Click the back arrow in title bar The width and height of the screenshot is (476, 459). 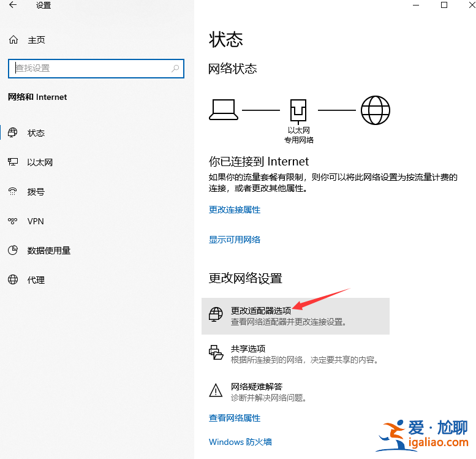pyautogui.click(x=13, y=5)
